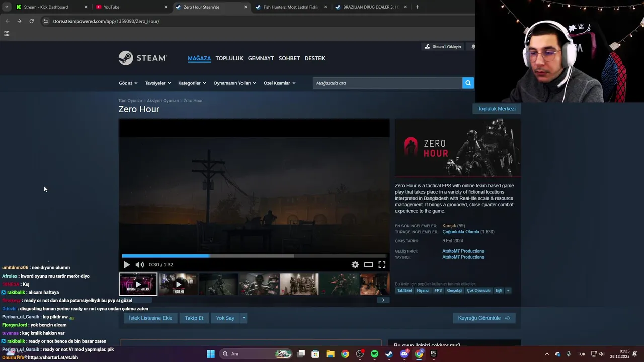Screen dimensions: 644x362
Task: Open the dropdown arrow beside Yok Say
Action: 244,318
